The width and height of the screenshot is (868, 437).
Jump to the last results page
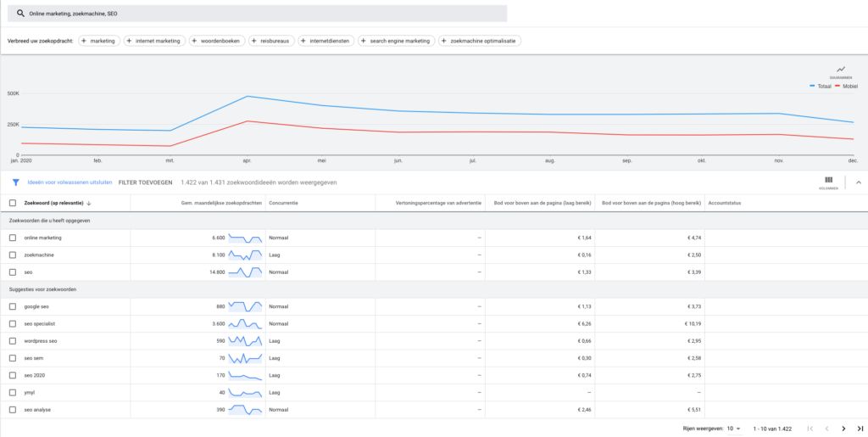coord(860,429)
